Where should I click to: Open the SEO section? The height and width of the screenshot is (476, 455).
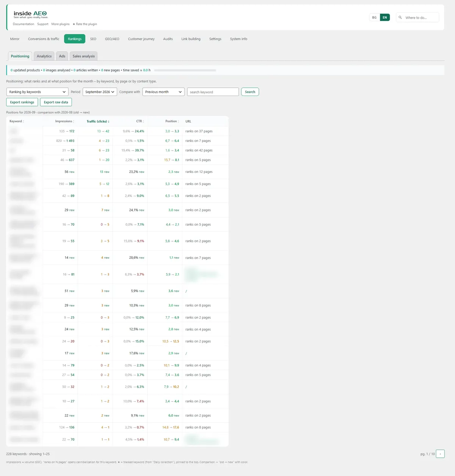[x=93, y=39]
